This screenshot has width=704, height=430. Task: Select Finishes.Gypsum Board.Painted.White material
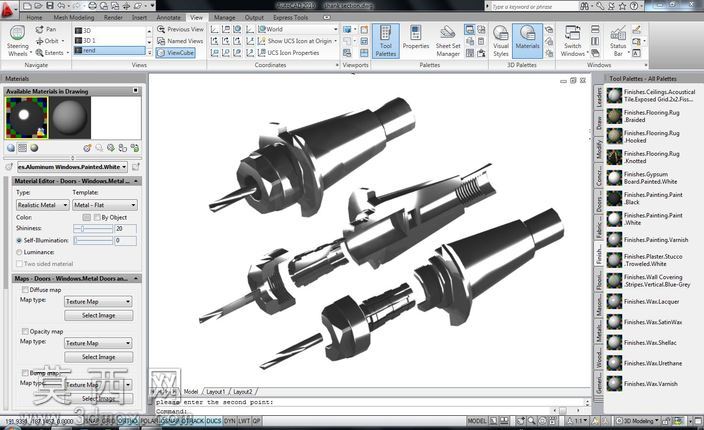tap(642, 178)
